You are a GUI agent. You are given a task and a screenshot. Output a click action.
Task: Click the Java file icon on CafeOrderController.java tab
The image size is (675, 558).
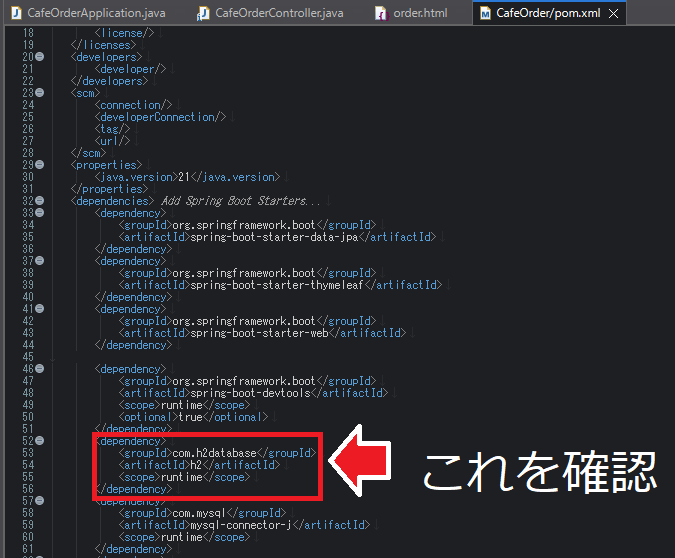(x=204, y=14)
